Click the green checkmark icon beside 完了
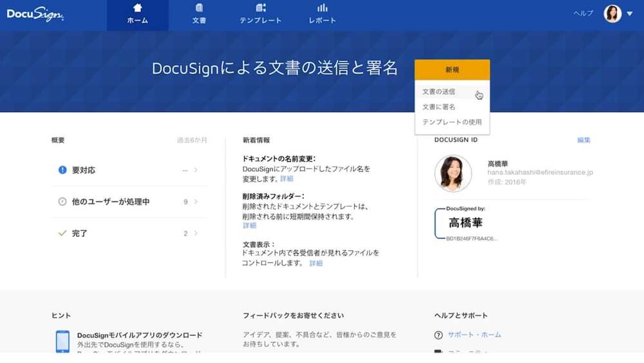Viewport: 644px width, 363px height. pyautogui.click(x=62, y=233)
